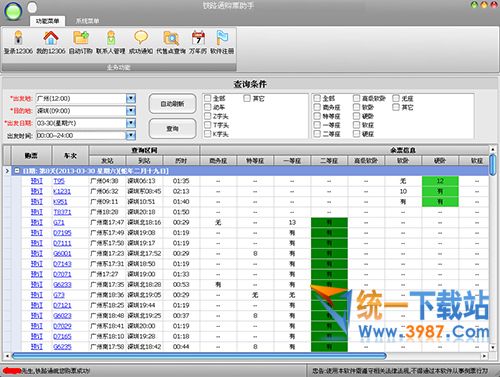Open 软件注册 software registration
Screen dimensions: 500x377
coord(222,42)
